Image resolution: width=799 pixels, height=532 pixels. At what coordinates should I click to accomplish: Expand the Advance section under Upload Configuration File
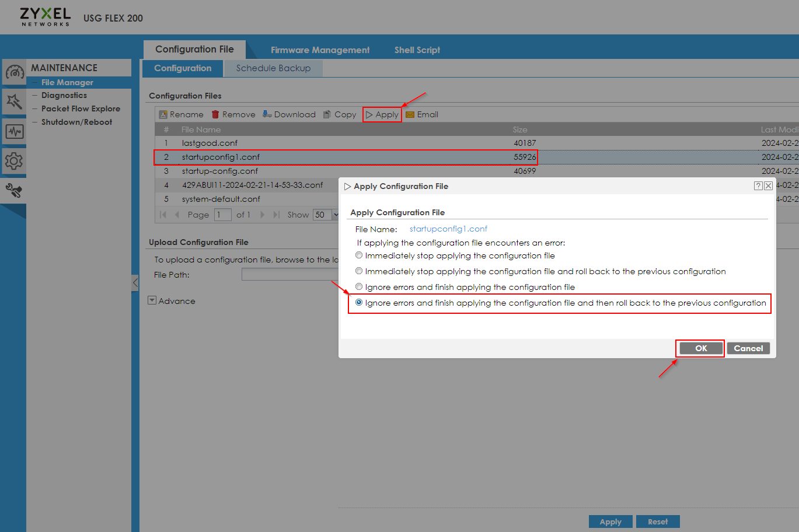pos(152,300)
